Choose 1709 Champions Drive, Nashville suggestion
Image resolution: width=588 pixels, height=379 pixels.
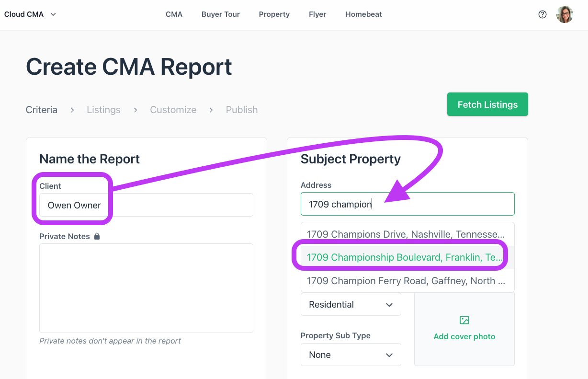tap(407, 234)
